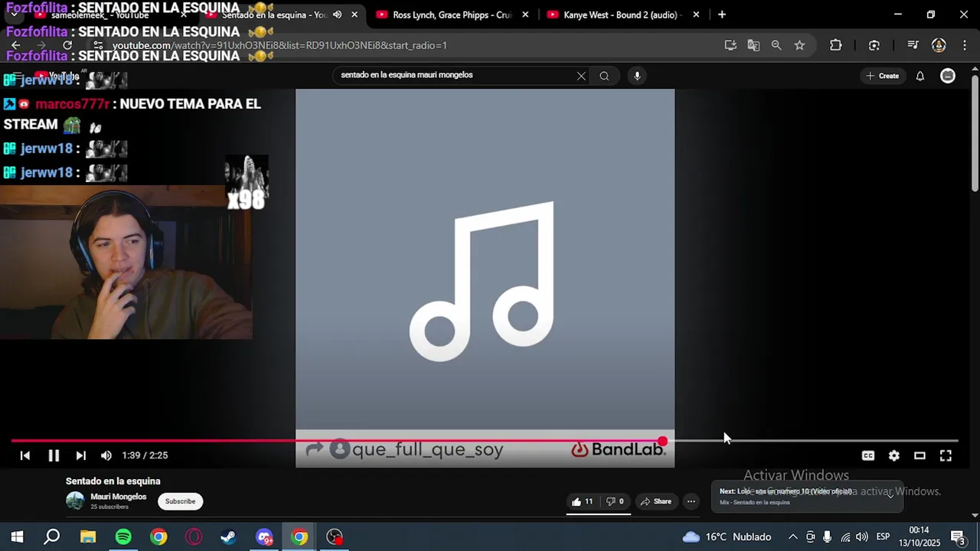The height and width of the screenshot is (551, 980).
Task: Switch to theater mode
Action: (920, 455)
